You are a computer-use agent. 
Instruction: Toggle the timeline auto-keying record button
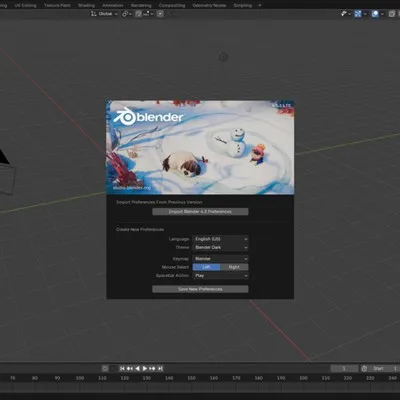105,368
